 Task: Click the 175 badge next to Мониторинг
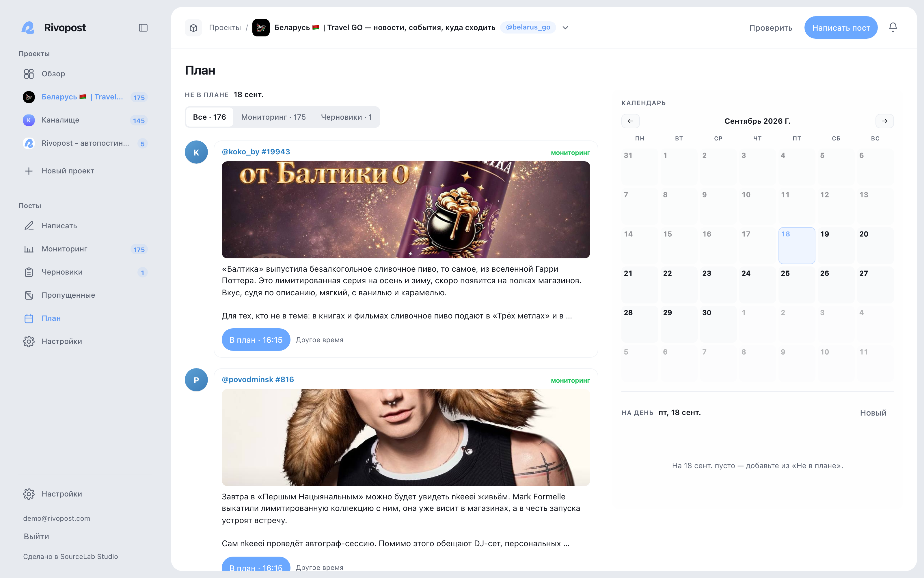[139, 250]
